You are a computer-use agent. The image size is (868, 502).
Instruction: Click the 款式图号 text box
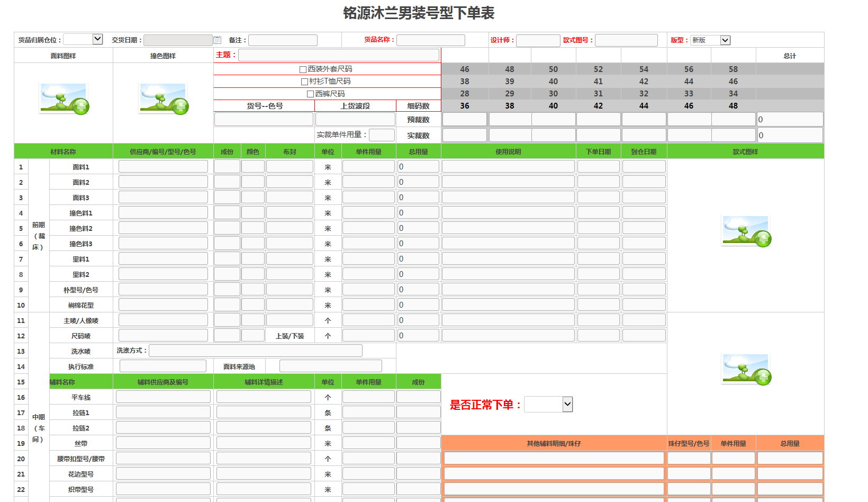point(626,40)
